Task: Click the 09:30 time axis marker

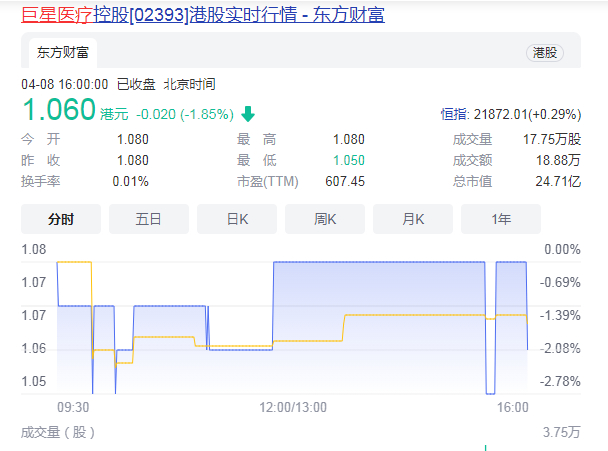Action: [73, 407]
